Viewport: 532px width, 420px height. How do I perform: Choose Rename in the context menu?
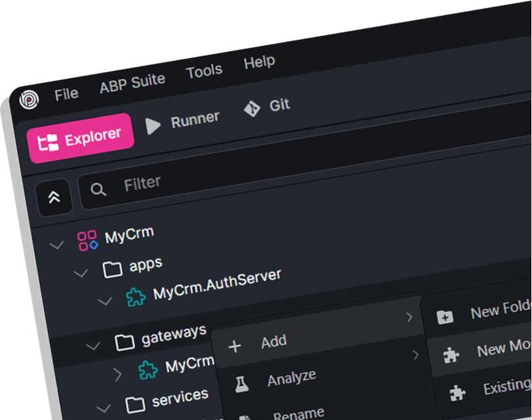[x=299, y=414]
